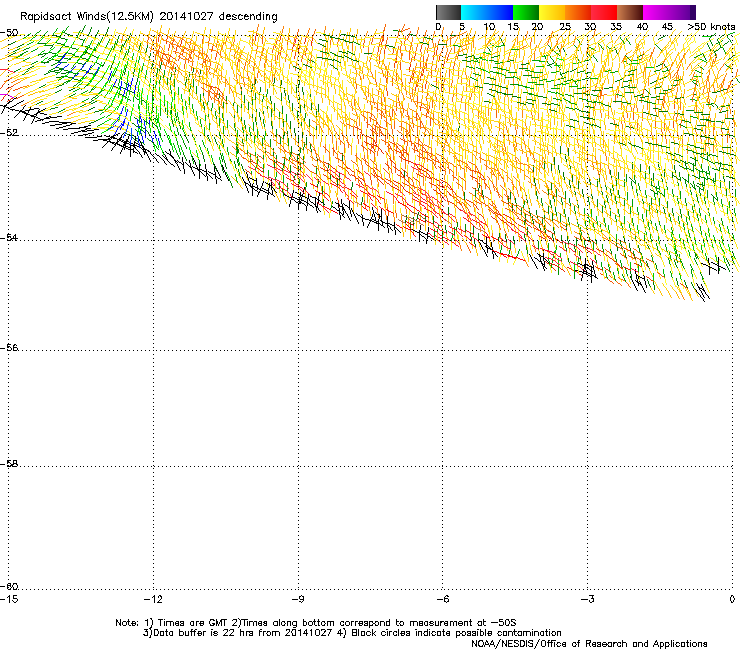Click the legend scale label '10'
The height and width of the screenshot is (650, 740).
pos(489,27)
